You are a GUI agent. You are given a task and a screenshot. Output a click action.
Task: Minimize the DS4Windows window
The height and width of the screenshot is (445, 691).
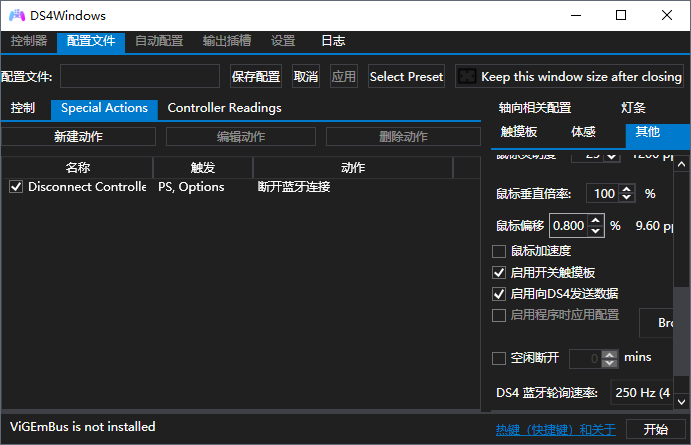[x=576, y=15]
